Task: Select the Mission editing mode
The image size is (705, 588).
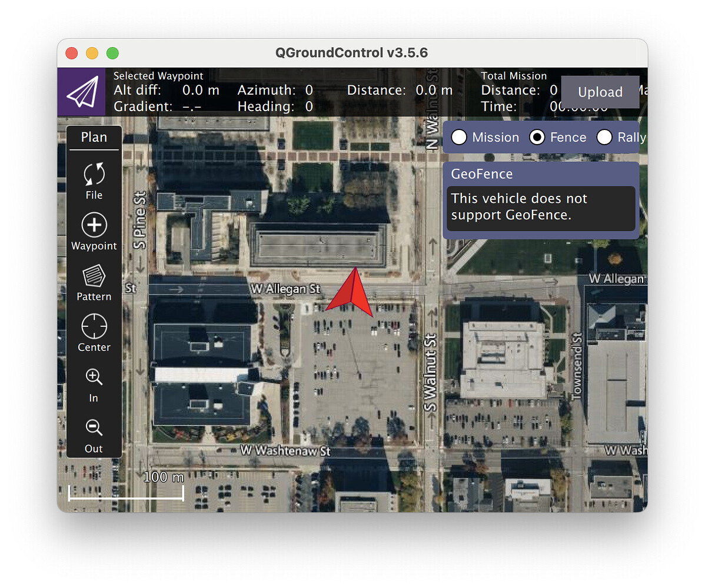Action: point(459,137)
